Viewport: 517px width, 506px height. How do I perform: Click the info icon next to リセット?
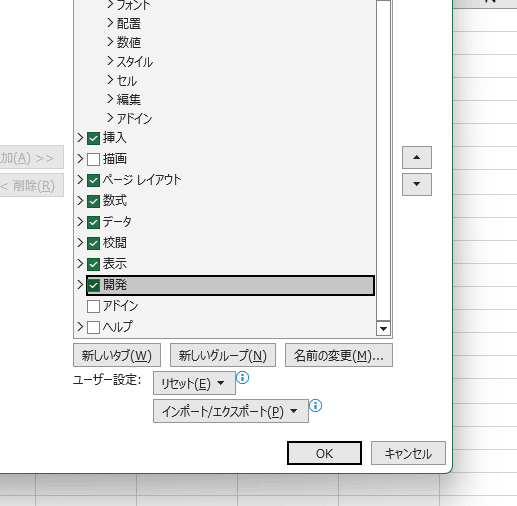(242, 378)
